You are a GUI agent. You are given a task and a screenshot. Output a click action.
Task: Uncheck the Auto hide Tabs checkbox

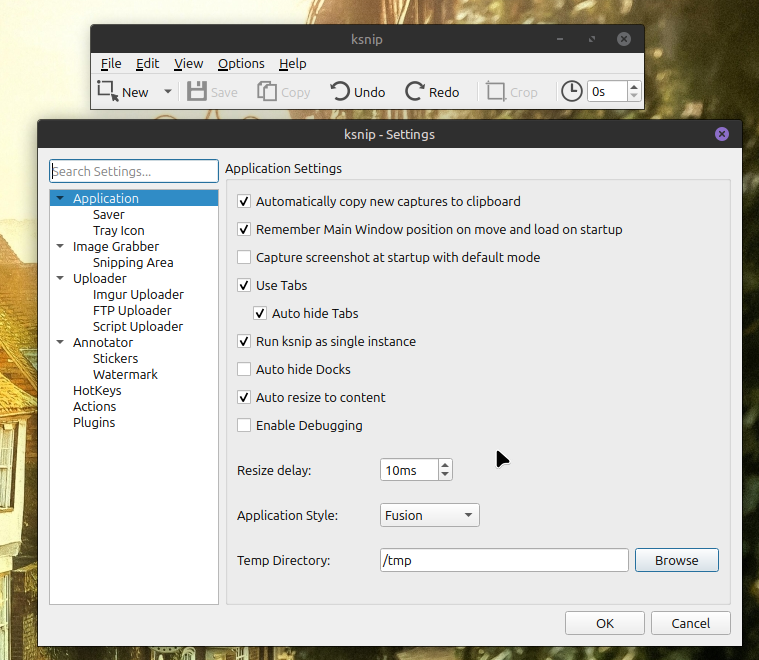coord(260,313)
